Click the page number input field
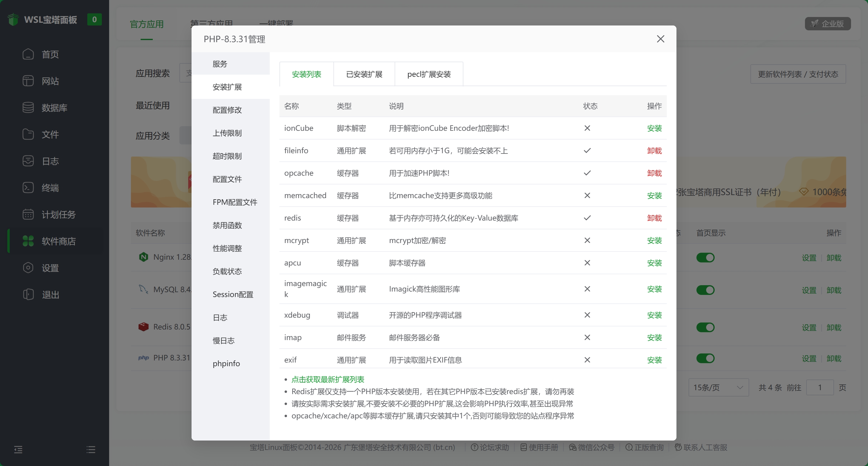The width and height of the screenshot is (868, 466). [x=820, y=387]
